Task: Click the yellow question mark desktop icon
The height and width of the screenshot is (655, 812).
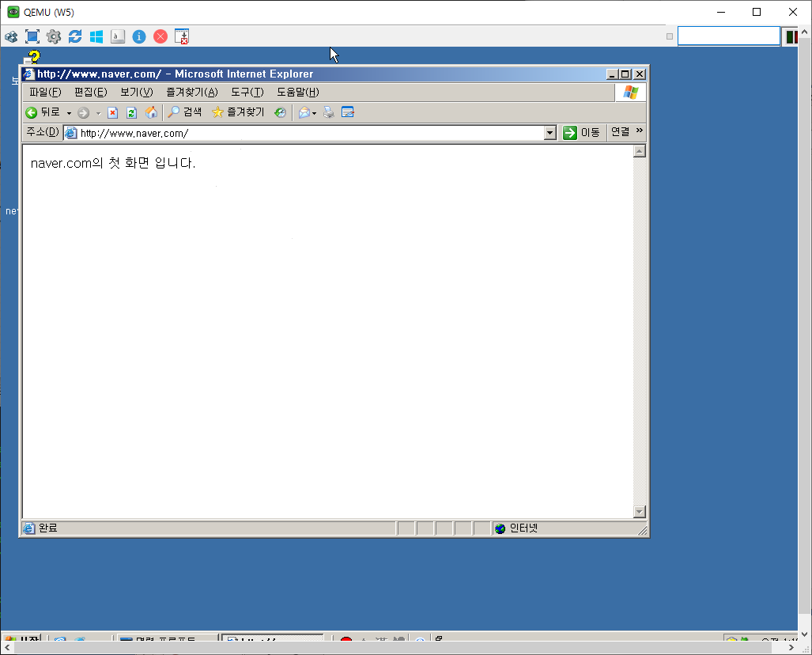Action: 32,57
